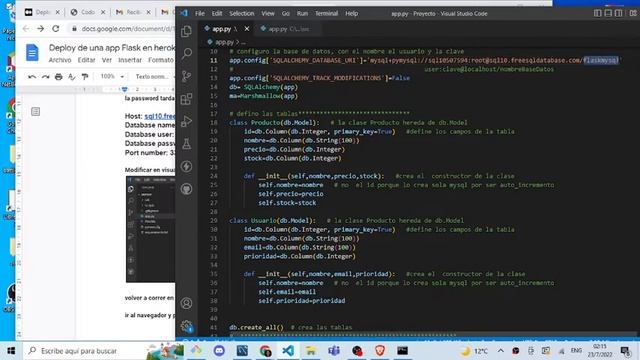Open the Editar menu in Google Docs
Screen dimensions: 640x360
87,60
